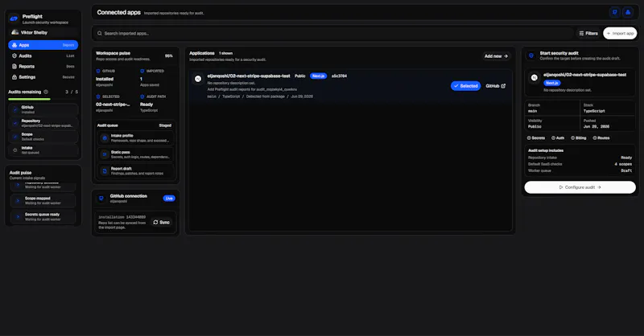Click the Import app button
Image resolution: width=644 pixels, height=336 pixels.
tap(620, 33)
